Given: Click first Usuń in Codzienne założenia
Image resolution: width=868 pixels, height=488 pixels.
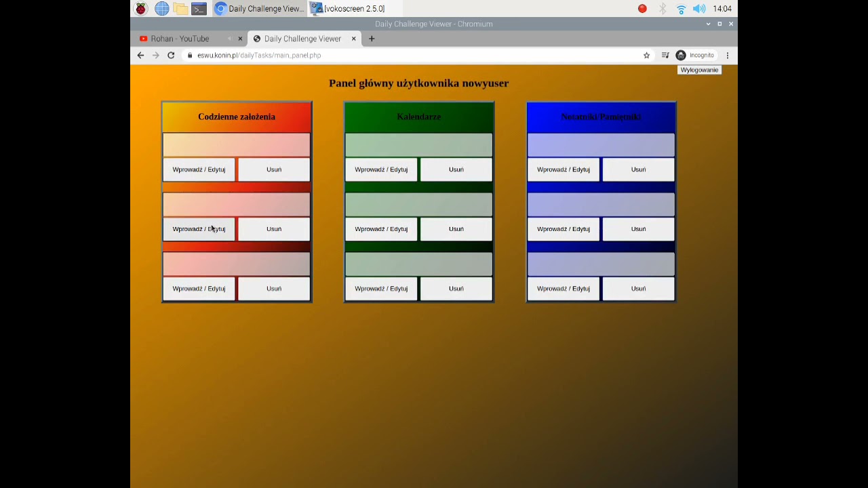Looking at the screenshot, I should pyautogui.click(x=274, y=169).
